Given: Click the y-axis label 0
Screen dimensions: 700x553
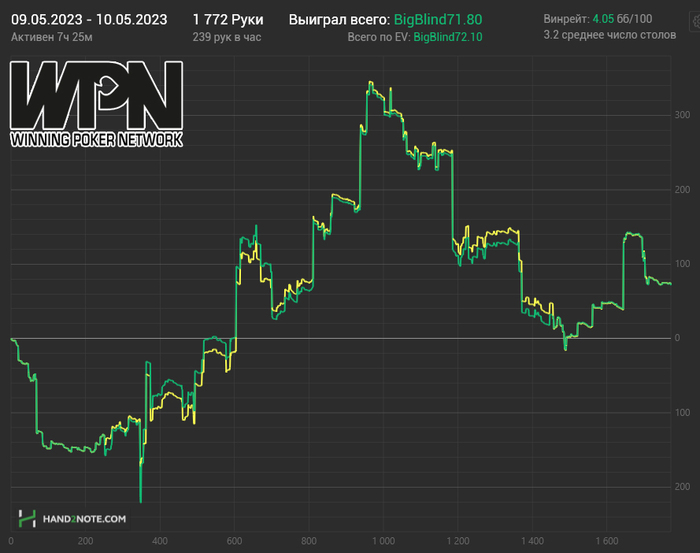Looking at the screenshot, I should 677,338.
